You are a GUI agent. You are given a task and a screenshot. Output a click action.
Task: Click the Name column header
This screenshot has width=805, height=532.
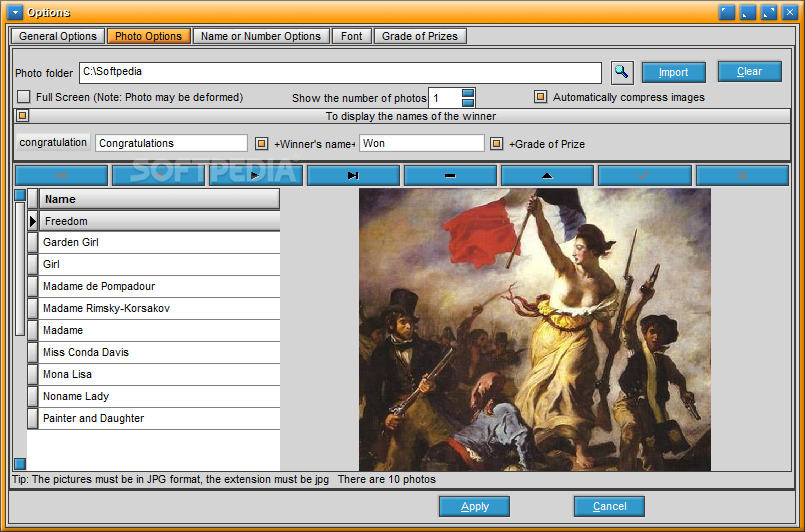160,199
